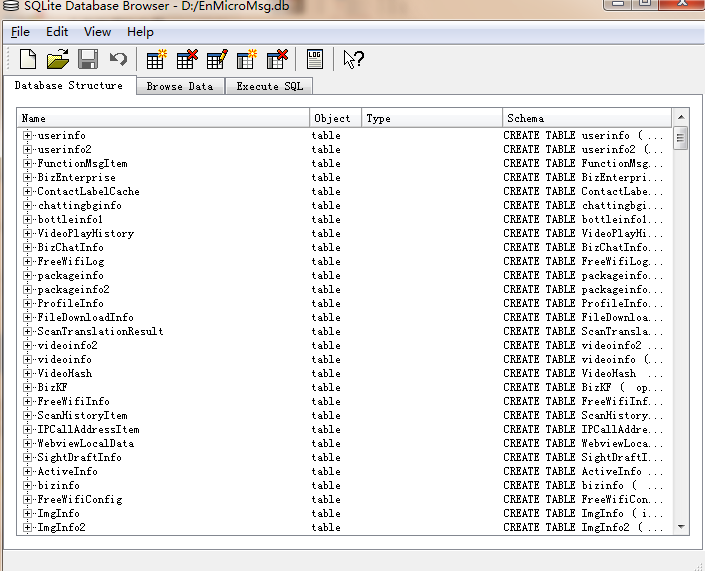Select the SightDraftInfo table row
Viewport: 705px width, 571px height.
344,457
